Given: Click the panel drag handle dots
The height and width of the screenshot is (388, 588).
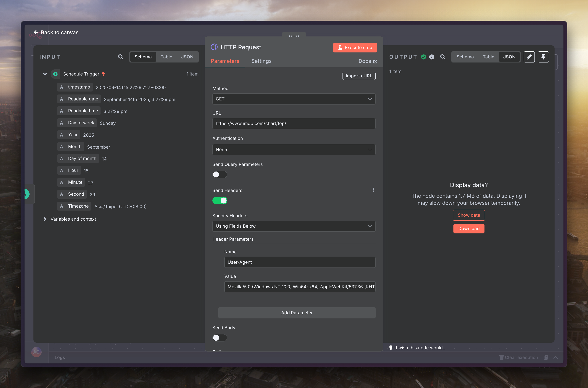Looking at the screenshot, I should click(294, 36).
